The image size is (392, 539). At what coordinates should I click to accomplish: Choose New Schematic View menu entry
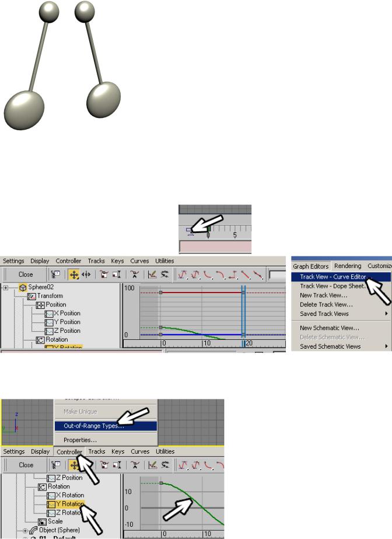[x=341, y=328]
